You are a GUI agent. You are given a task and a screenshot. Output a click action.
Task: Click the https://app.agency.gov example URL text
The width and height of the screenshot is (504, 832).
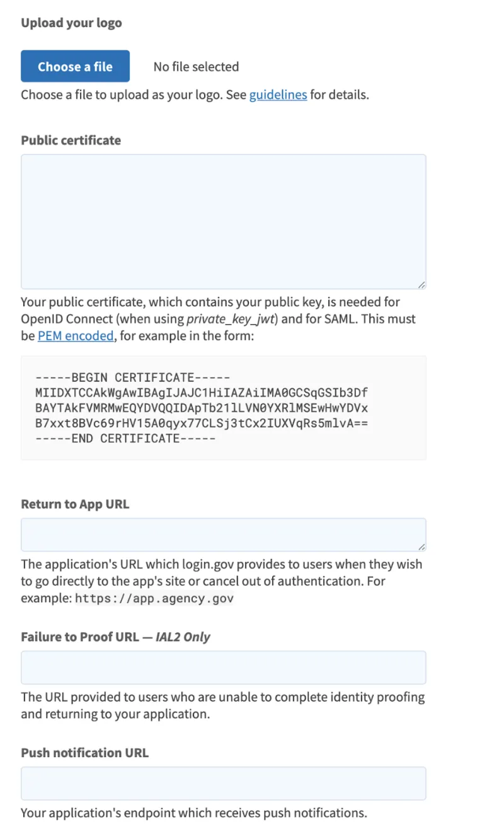(154, 598)
